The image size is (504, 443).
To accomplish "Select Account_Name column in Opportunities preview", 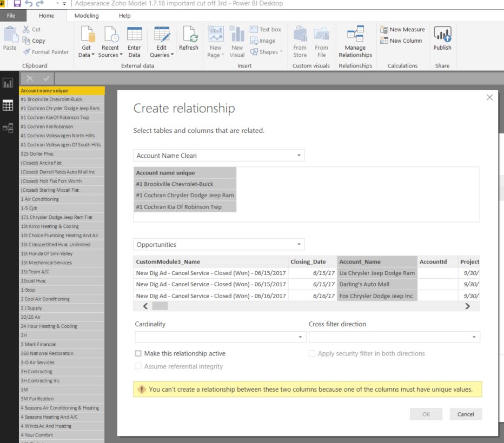I will (x=377, y=261).
